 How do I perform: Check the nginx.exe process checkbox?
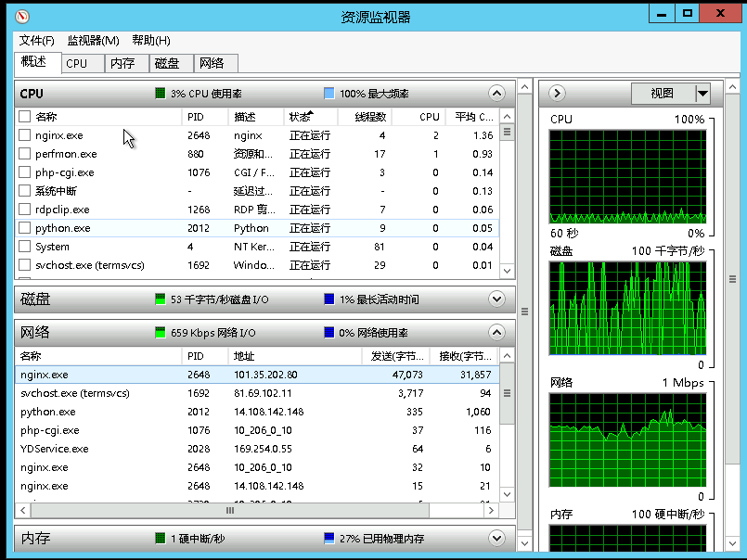tap(24, 135)
